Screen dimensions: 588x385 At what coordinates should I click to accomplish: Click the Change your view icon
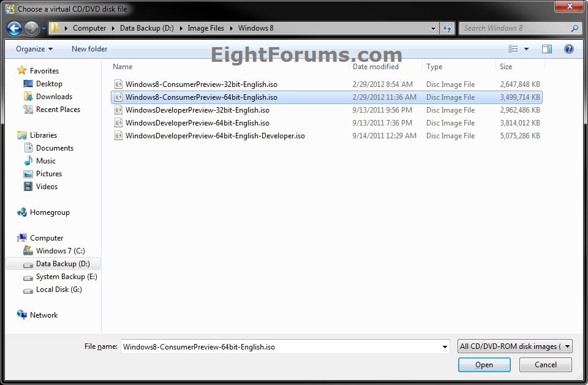coord(513,49)
